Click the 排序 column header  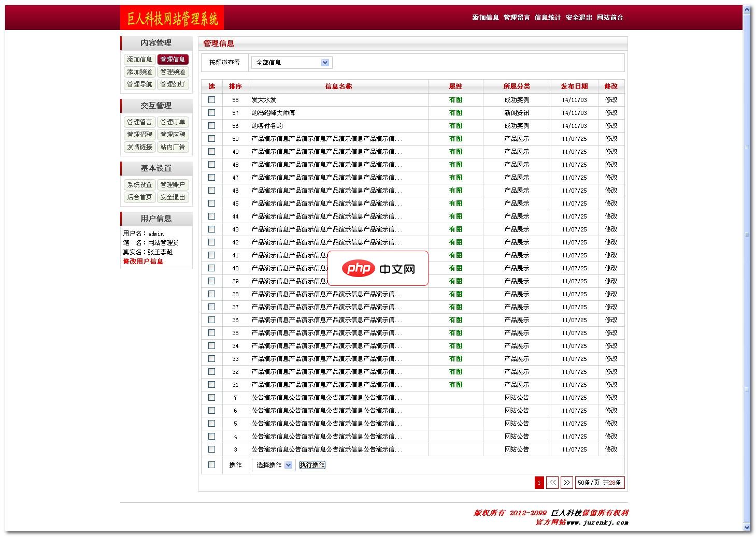[235, 86]
